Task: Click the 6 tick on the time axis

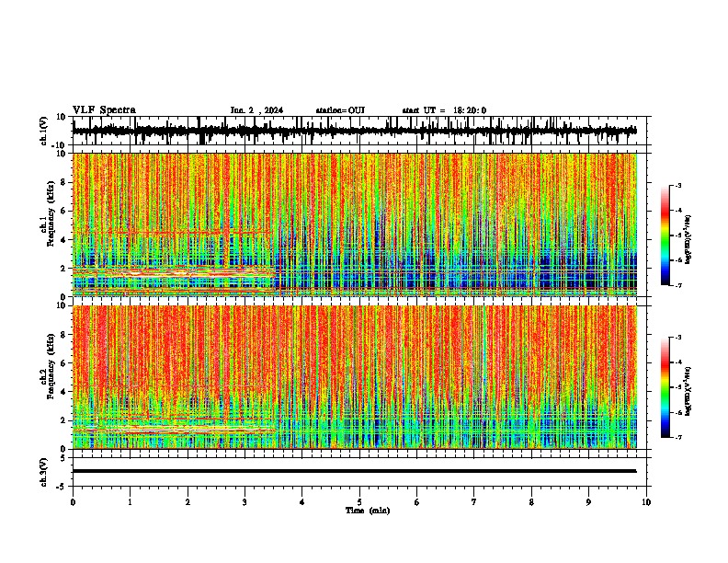Action: pyautogui.click(x=417, y=502)
